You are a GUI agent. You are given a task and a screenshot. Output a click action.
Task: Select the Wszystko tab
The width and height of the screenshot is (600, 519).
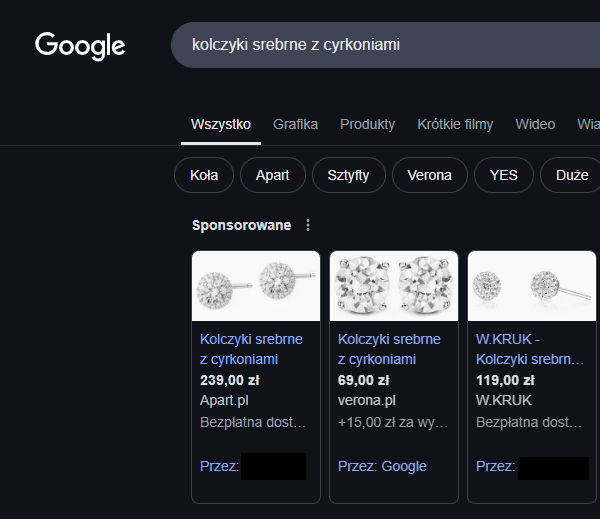point(221,124)
